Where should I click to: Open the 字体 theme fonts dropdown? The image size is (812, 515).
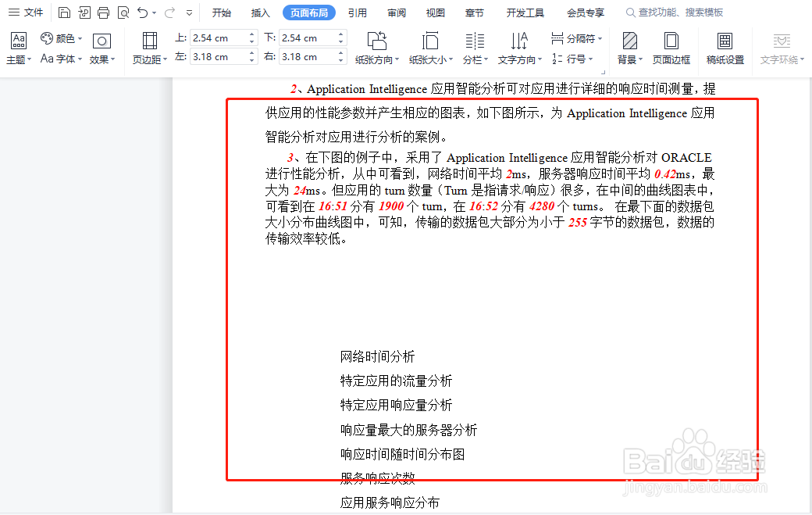point(62,59)
